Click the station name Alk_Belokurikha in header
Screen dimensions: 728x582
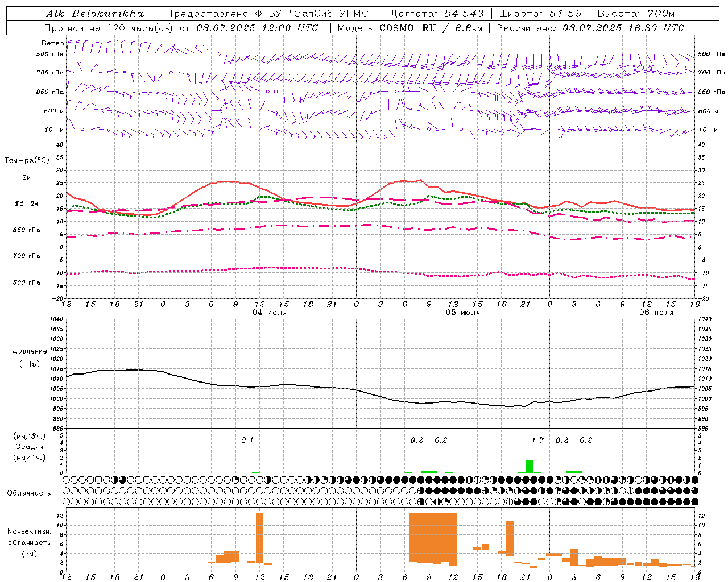coord(95,14)
